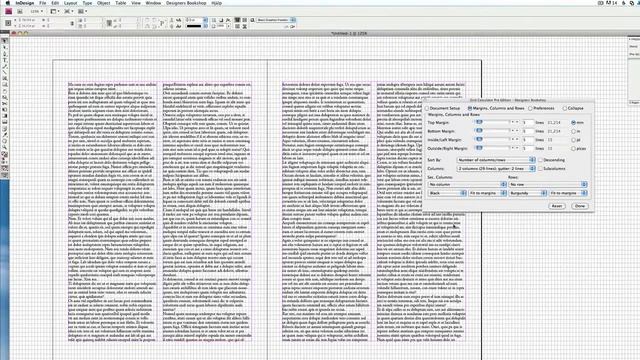Viewport: 640px width, 360px height.
Task: Open the object style dropdown in the control panel
Action: (276, 20)
